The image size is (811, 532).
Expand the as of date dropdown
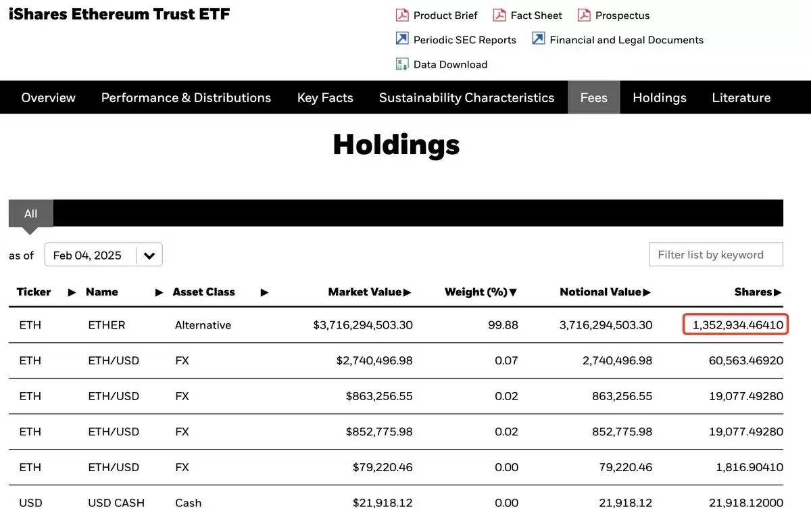pos(149,255)
